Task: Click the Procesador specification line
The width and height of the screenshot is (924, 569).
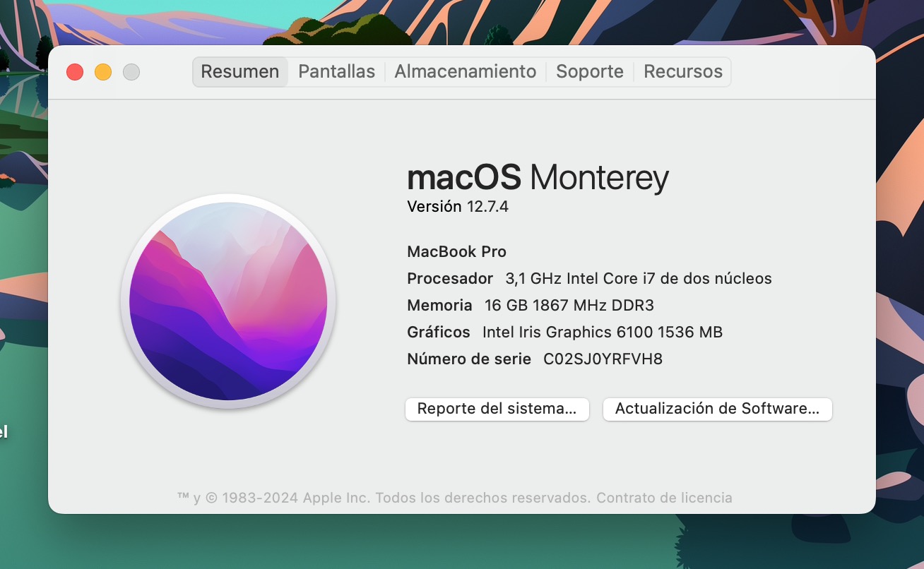Action: pos(589,279)
